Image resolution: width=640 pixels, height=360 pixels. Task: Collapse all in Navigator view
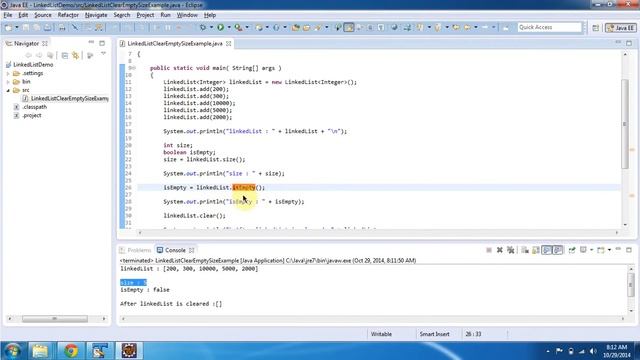(x=65, y=55)
